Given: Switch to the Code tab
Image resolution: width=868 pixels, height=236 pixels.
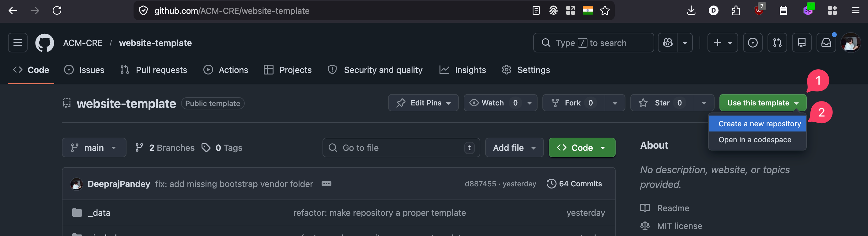Looking at the screenshot, I should [x=31, y=70].
